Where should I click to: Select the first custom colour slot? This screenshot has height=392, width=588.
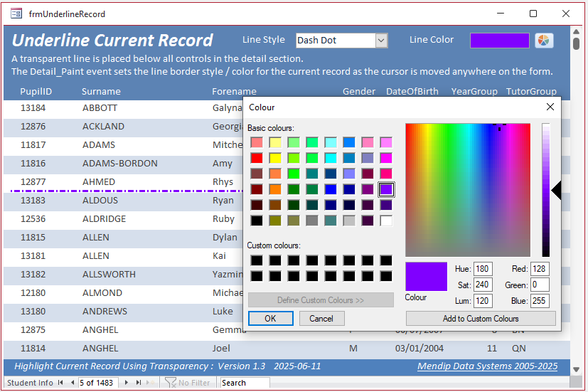click(257, 260)
